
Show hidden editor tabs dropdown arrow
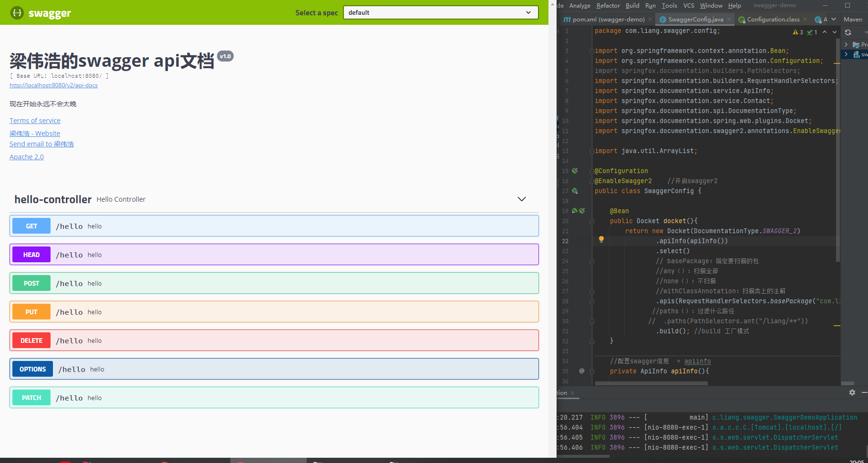(834, 20)
